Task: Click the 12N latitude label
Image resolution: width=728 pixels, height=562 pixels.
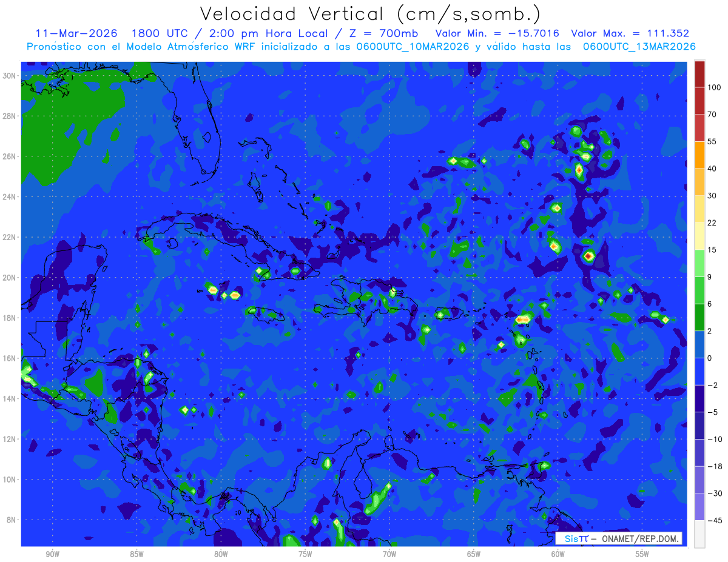Action: (x=10, y=439)
